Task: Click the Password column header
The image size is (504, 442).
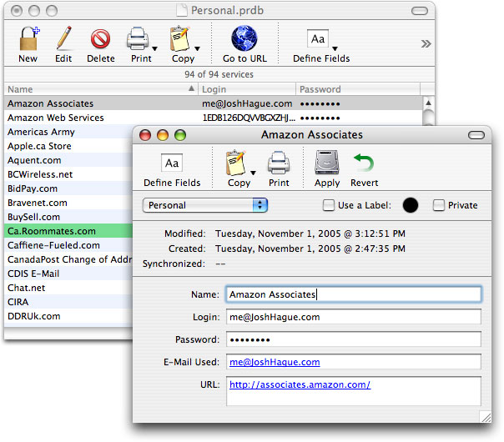Action: 358,89
